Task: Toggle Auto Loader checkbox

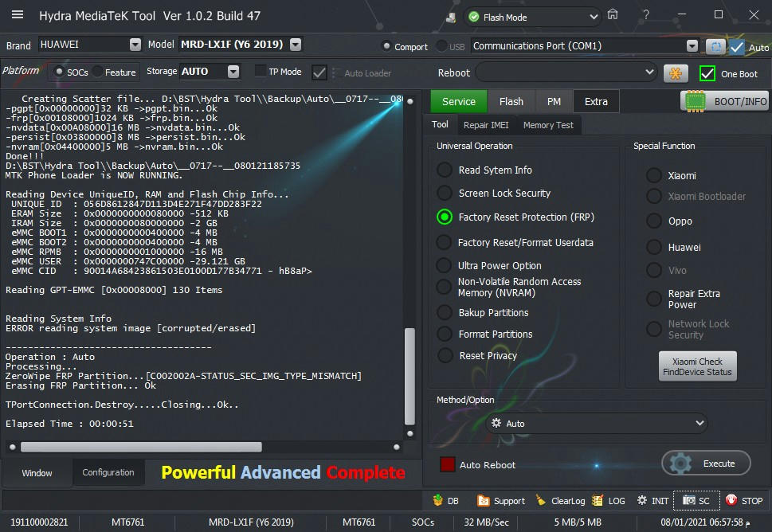Action: point(319,72)
